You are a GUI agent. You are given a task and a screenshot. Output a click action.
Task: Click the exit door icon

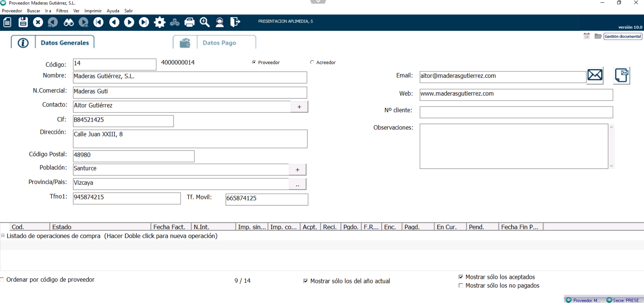point(235,22)
